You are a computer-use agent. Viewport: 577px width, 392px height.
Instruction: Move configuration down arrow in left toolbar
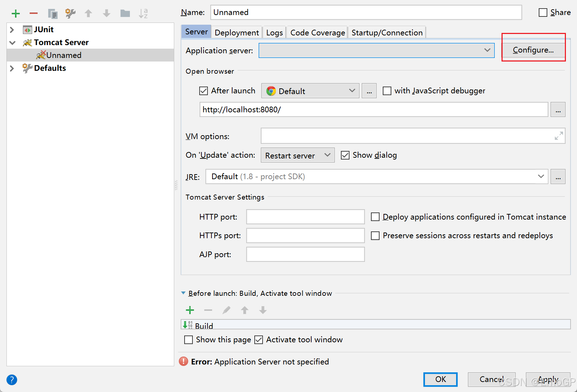point(107,14)
